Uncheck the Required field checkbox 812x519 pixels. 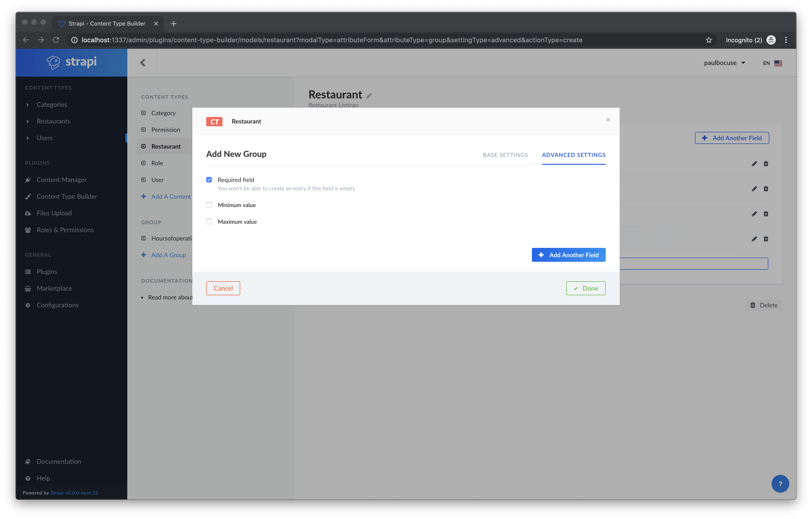point(209,180)
